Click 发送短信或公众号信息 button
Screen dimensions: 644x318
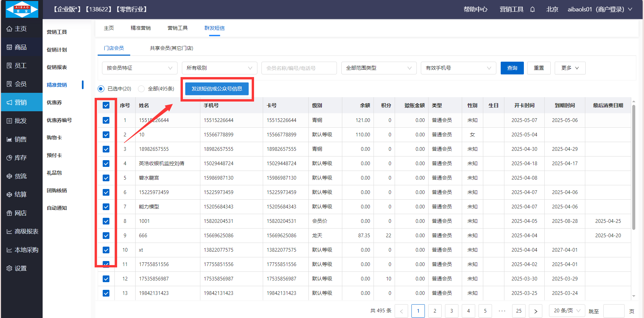[217, 89]
